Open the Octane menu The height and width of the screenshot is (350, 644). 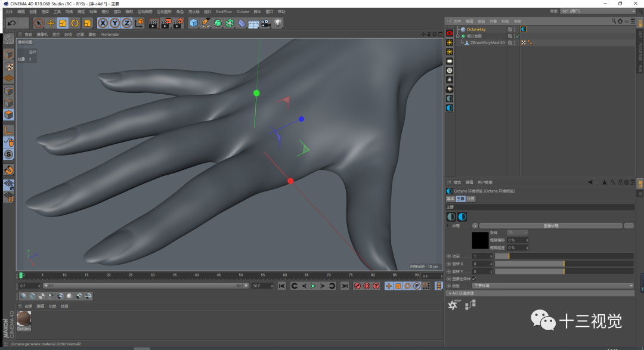tap(243, 11)
